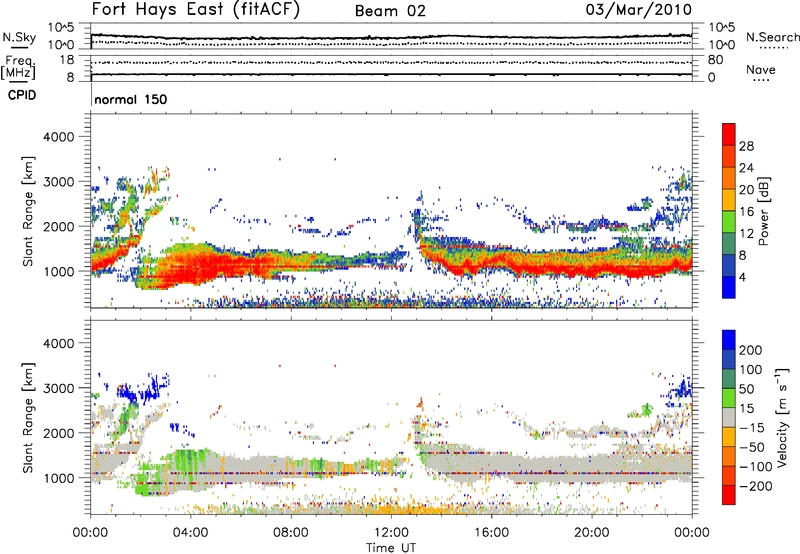
Task: Select the '16' label on the Power colorbar
Action: click(746, 212)
